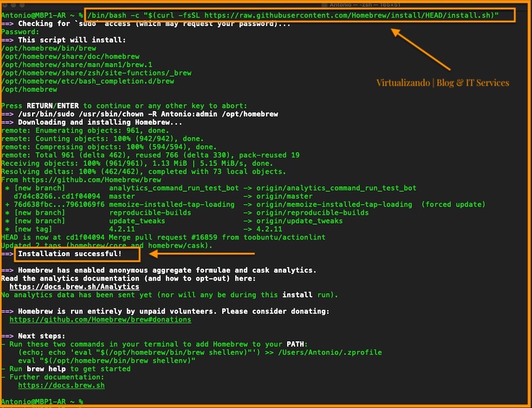This screenshot has width=532, height=408.
Task: Click the eval brew shellenv command line
Action: 107,361
